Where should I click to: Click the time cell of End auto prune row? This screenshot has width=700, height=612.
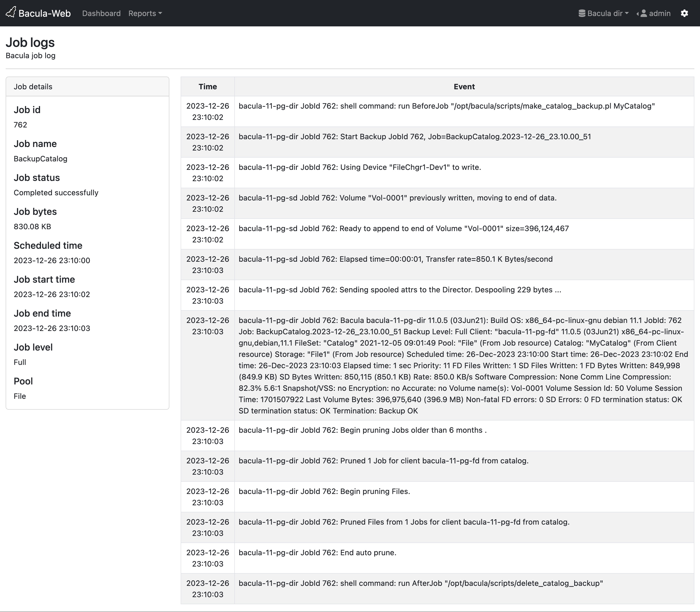[x=208, y=558]
